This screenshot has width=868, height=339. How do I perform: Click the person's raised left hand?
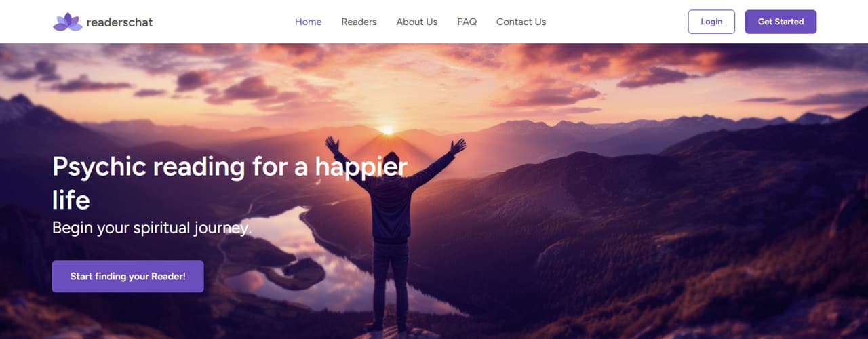332,144
